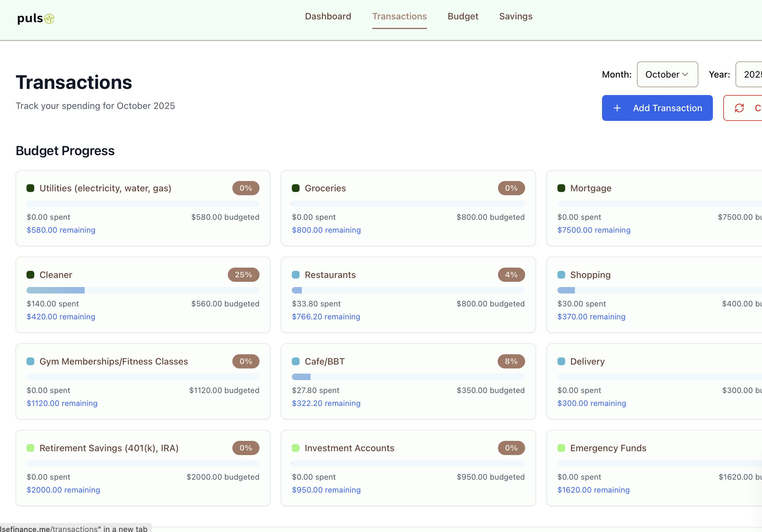This screenshot has width=762, height=532.
Task: Click the Restaurants progress bar
Action: (x=408, y=290)
